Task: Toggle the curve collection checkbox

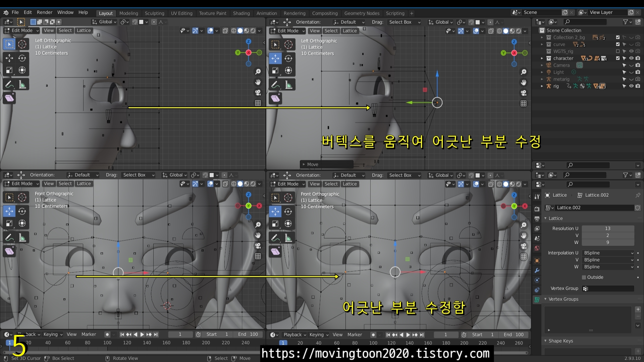Action: click(618, 44)
